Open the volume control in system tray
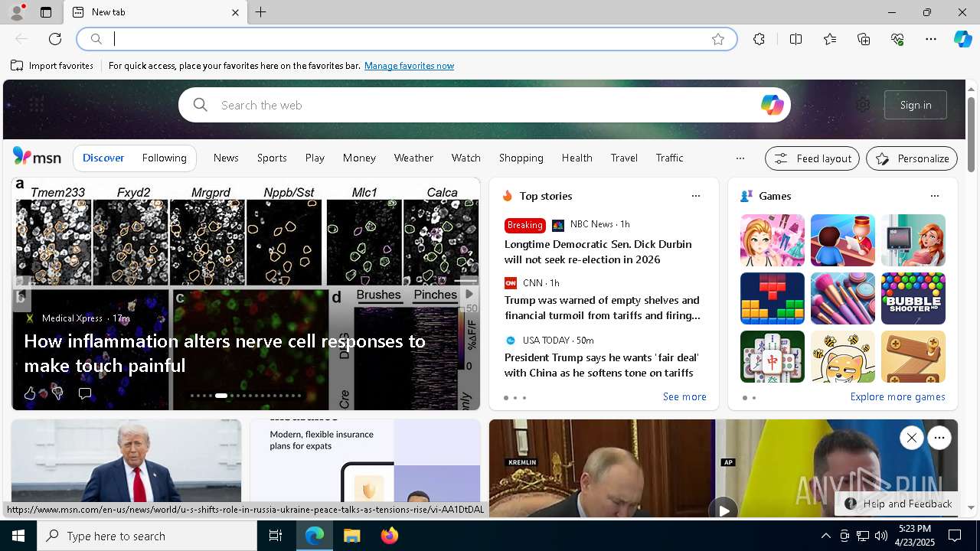 (x=880, y=536)
